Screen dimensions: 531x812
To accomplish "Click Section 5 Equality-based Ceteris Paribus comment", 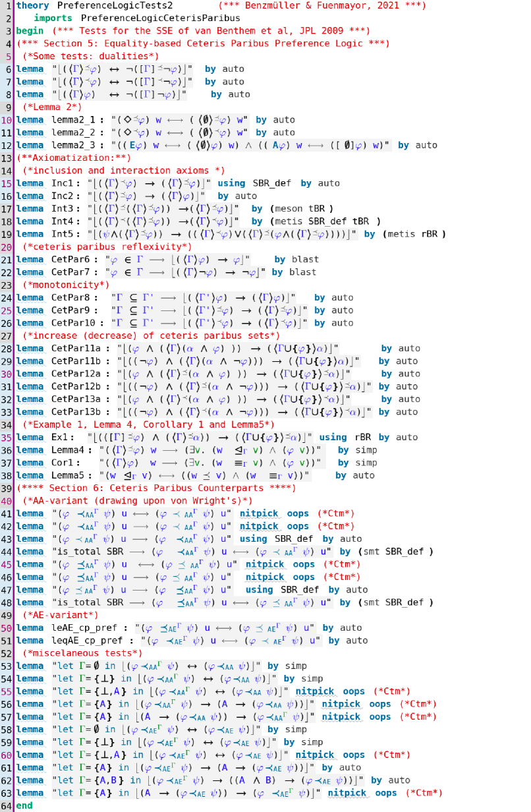I will (204, 43).
